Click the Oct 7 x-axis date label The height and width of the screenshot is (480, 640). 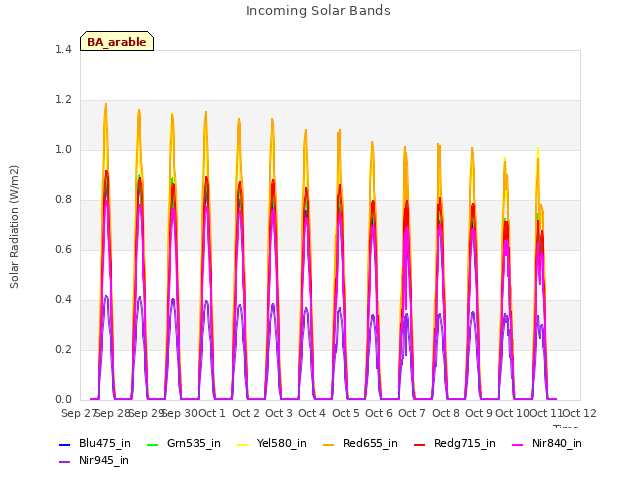(x=412, y=413)
